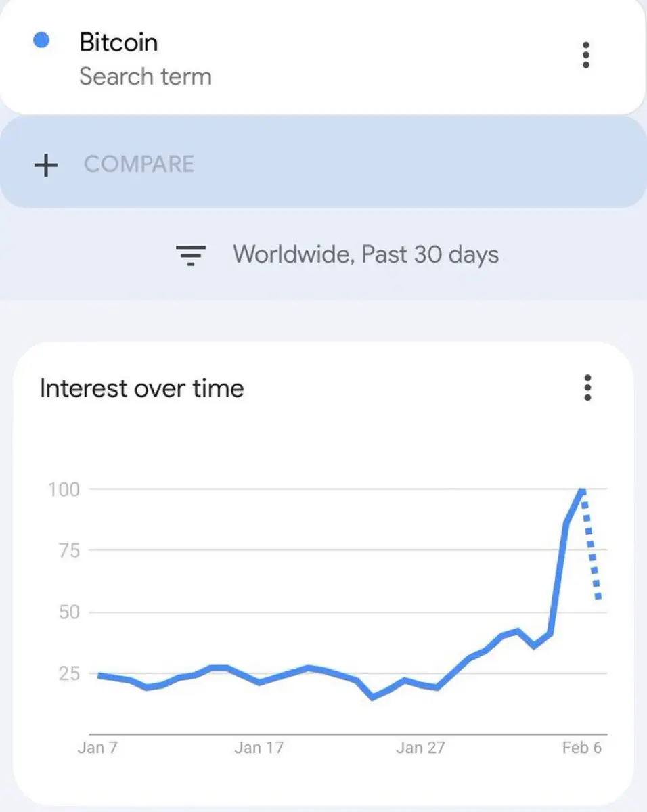This screenshot has height=812, width=647.
Task: Open the Interest over time options menu
Action: (587, 388)
